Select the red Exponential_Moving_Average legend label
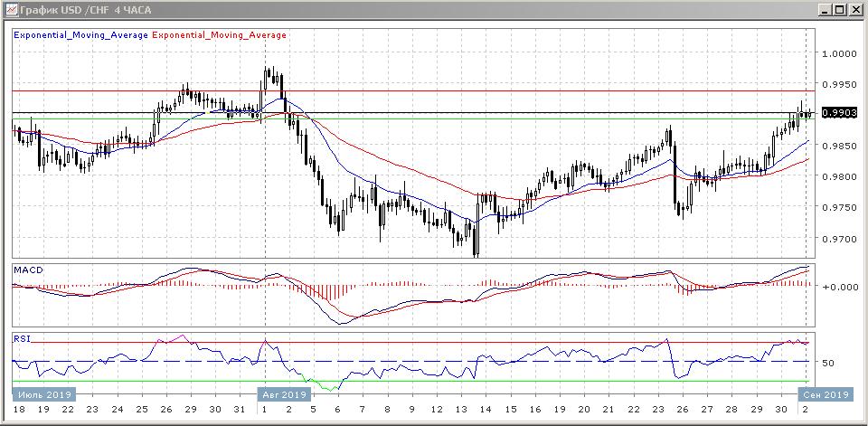The height and width of the screenshot is (426, 868). click(x=220, y=35)
